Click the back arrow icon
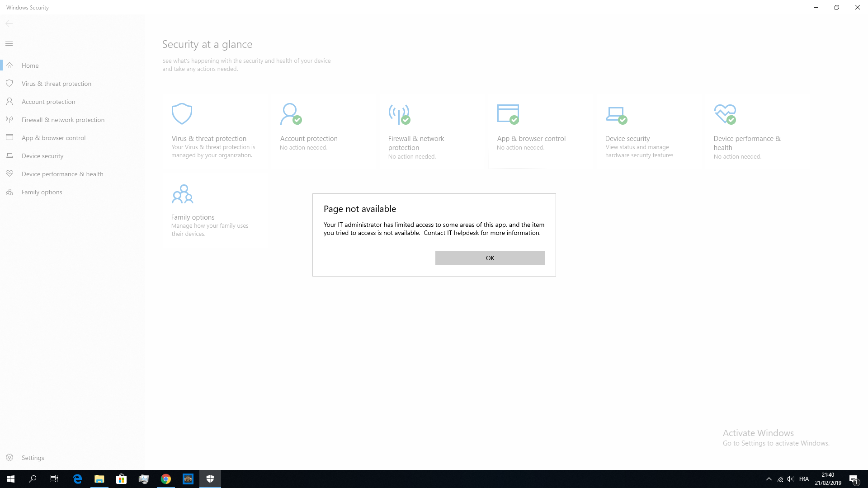 (9, 23)
